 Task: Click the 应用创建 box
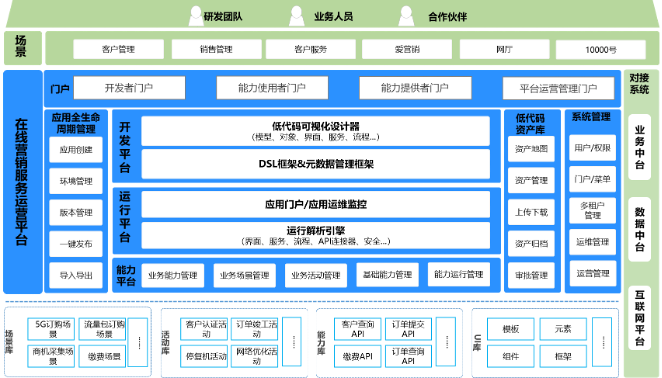point(76,150)
